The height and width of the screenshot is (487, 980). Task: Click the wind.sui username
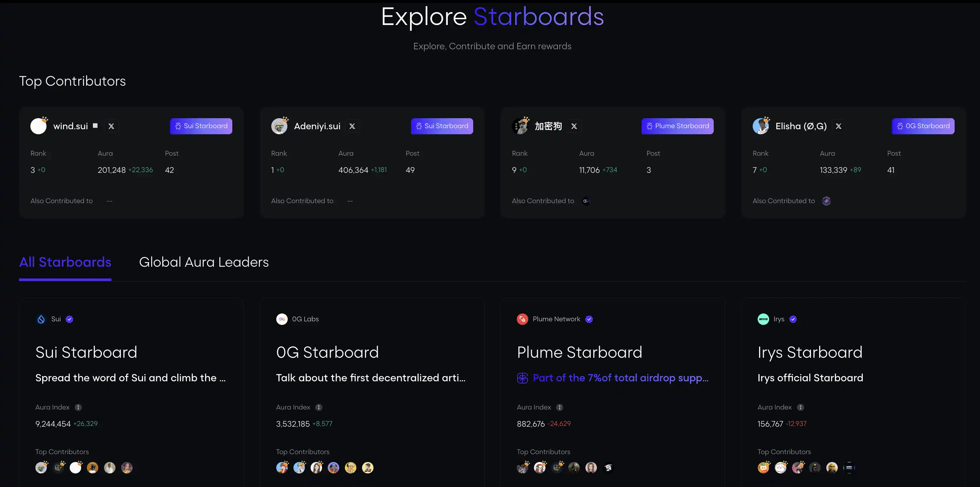70,126
